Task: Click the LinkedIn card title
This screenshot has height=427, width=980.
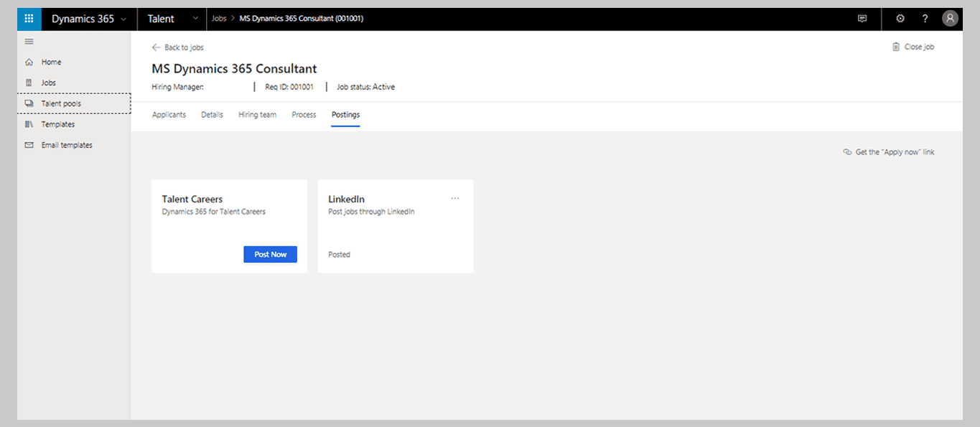Action: (346, 200)
